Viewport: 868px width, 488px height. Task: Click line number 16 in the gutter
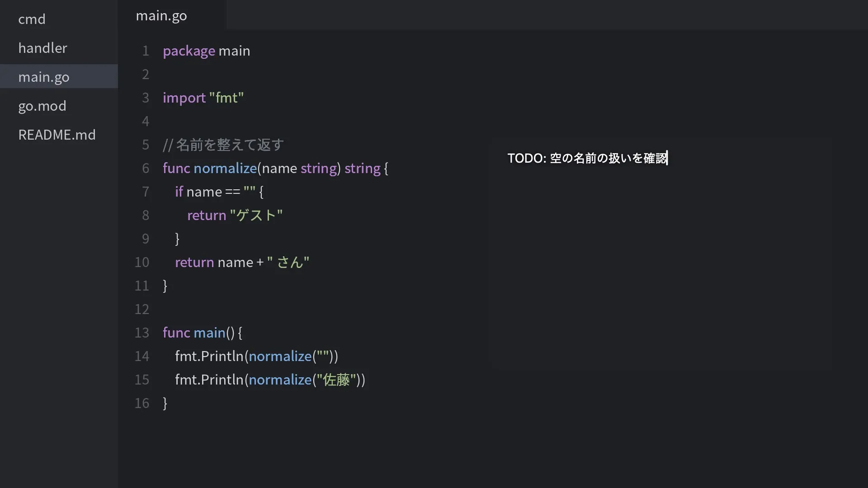[x=142, y=403]
